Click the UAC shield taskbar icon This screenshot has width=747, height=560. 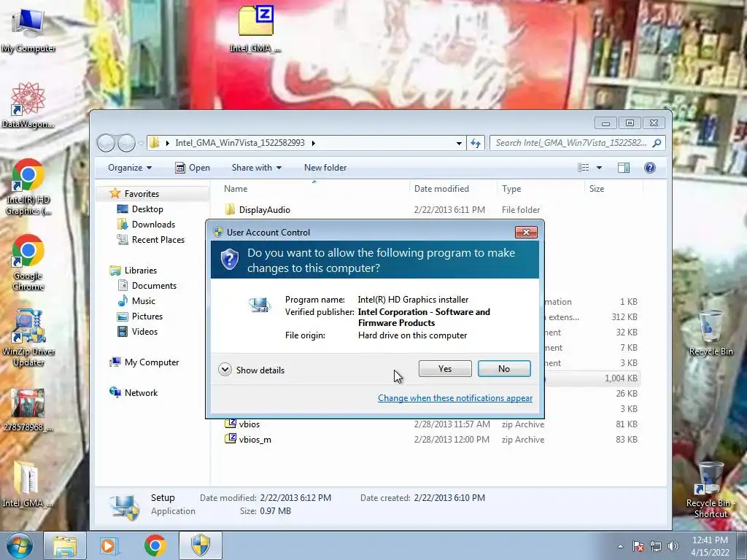pos(201,545)
